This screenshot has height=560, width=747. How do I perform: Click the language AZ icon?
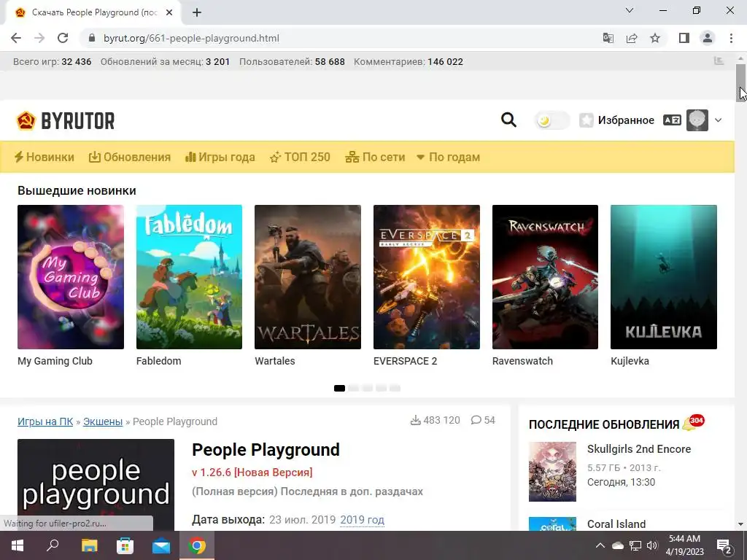click(x=672, y=120)
